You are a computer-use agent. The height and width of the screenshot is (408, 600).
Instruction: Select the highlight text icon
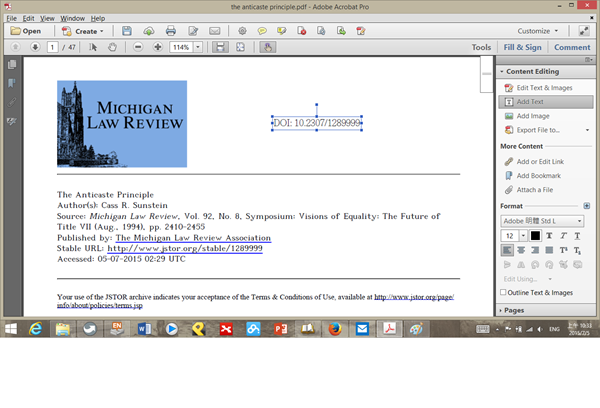(x=282, y=31)
